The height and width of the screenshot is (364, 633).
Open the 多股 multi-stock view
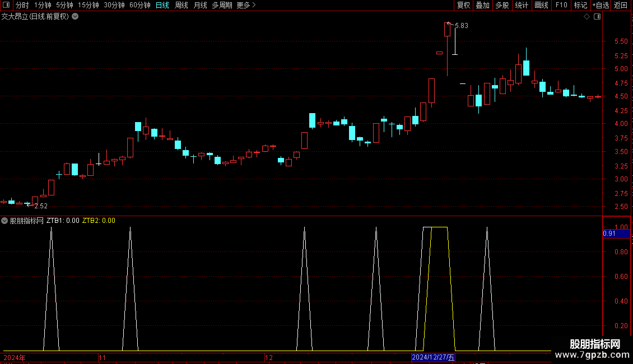click(x=502, y=5)
